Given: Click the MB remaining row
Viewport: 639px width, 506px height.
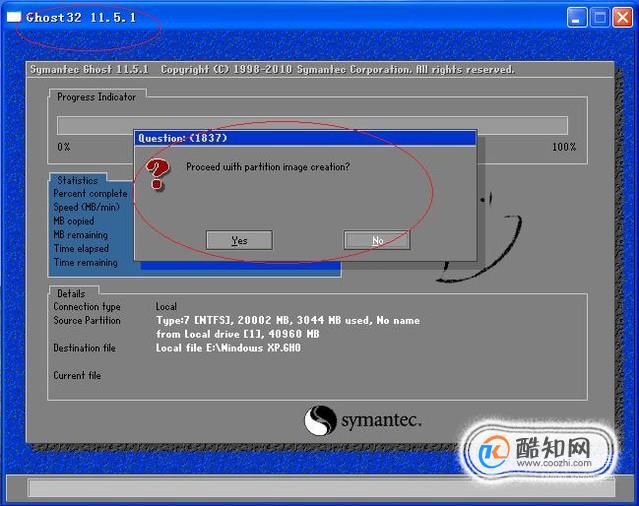Looking at the screenshot, I should tap(81, 235).
